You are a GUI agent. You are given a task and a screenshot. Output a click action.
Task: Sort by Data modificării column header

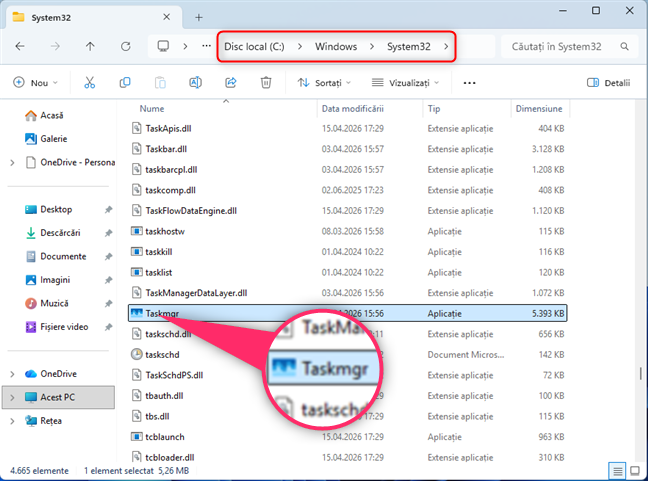tap(353, 109)
